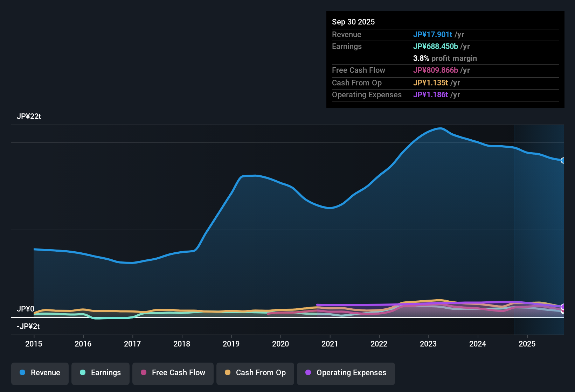Click the 2015 year axis label
This screenshot has height=392, width=575.
click(x=34, y=344)
